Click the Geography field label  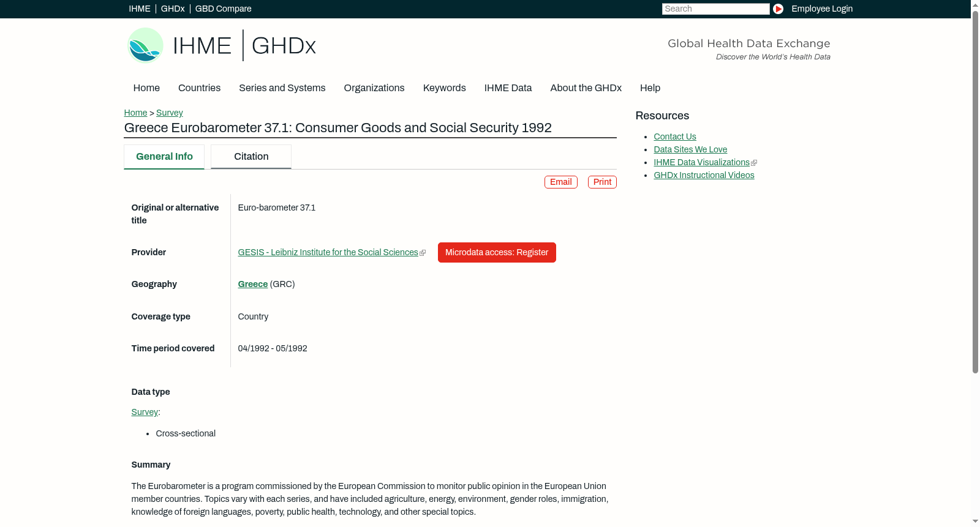pos(154,285)
